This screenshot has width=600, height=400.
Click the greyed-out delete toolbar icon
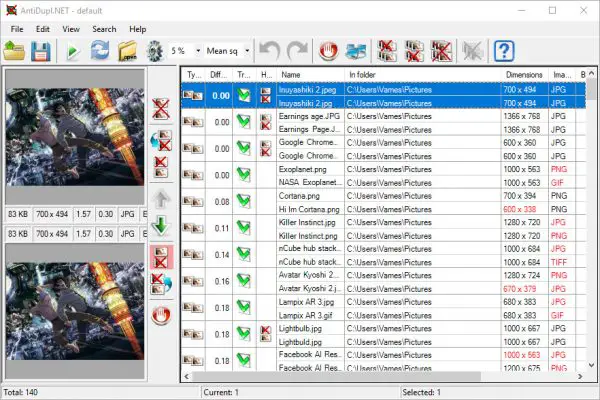point(473,51)
